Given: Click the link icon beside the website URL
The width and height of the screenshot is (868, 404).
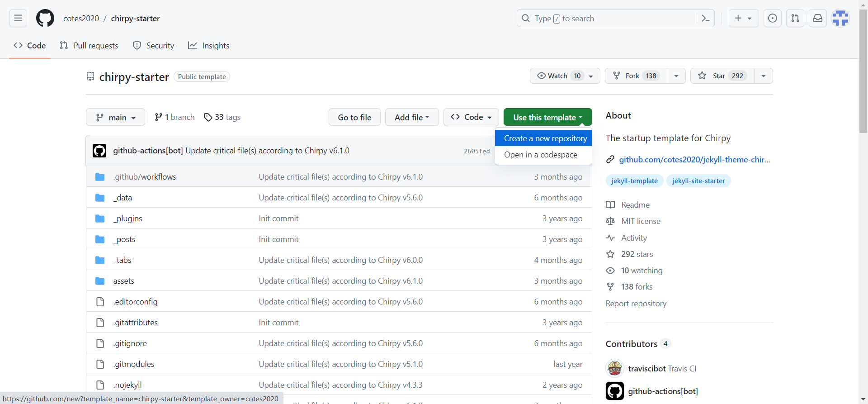Looking at the screenshot, I should click(610, 160).
